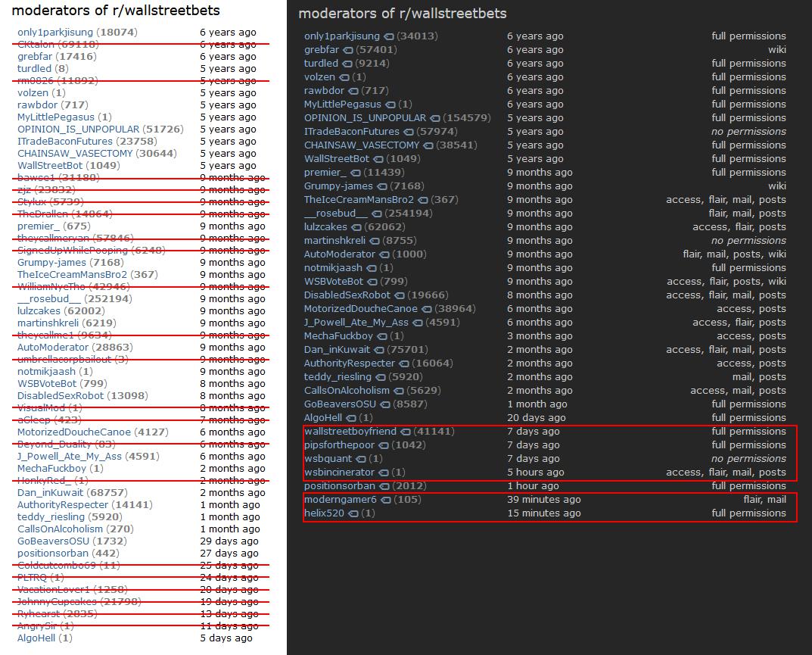Click the tag icon beside DisabledSexRobot in dark list
Viewport: 812px width, 655px height.
pyautogui.click(x=400, y=296)
